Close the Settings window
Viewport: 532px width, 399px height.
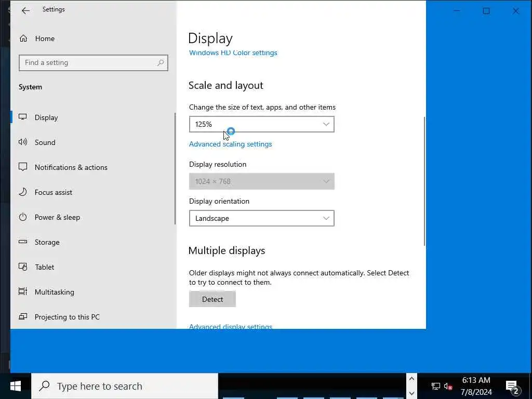516,11
